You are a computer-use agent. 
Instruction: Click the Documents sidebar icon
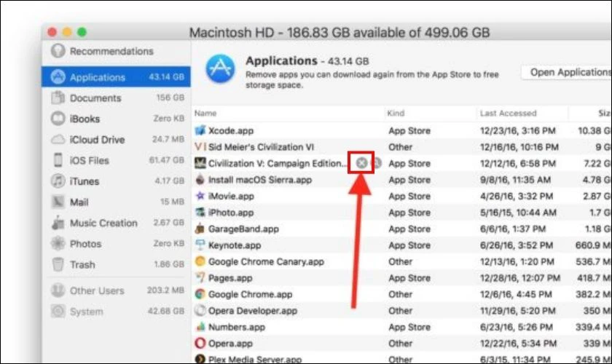58,98
